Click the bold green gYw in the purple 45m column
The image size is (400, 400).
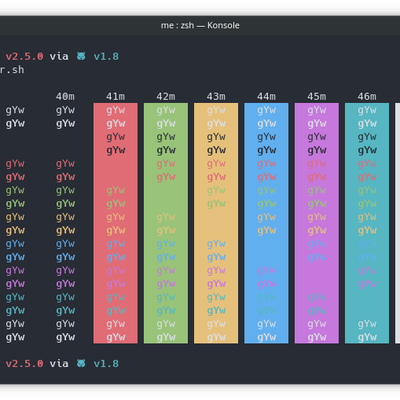coord(317,204)
